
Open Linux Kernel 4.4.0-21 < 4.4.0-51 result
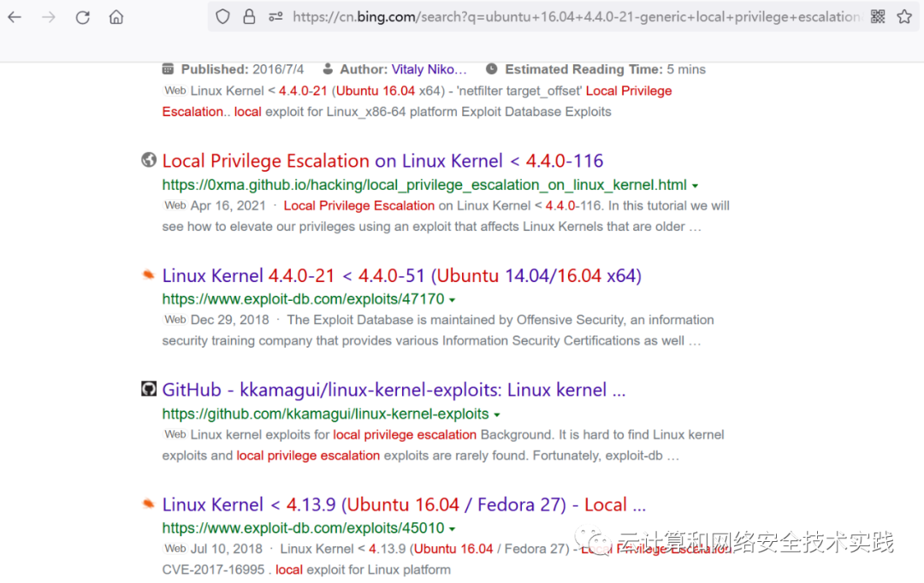(x=402, y=275)
